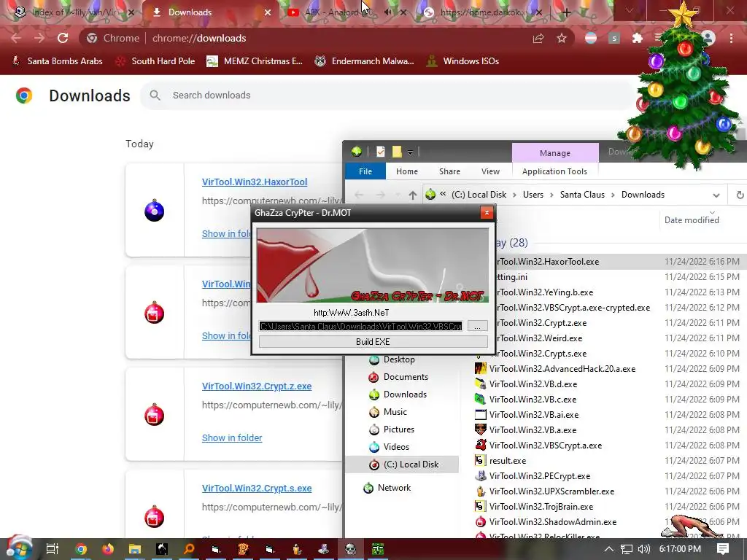Open the VirTool.Win32.HaxorTool download link

pos(255,182)
